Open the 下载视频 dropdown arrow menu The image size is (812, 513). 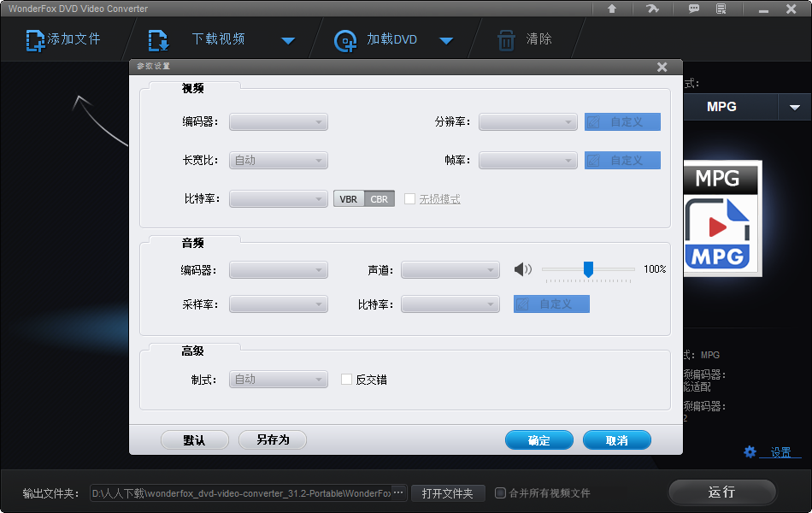(288, 39)
